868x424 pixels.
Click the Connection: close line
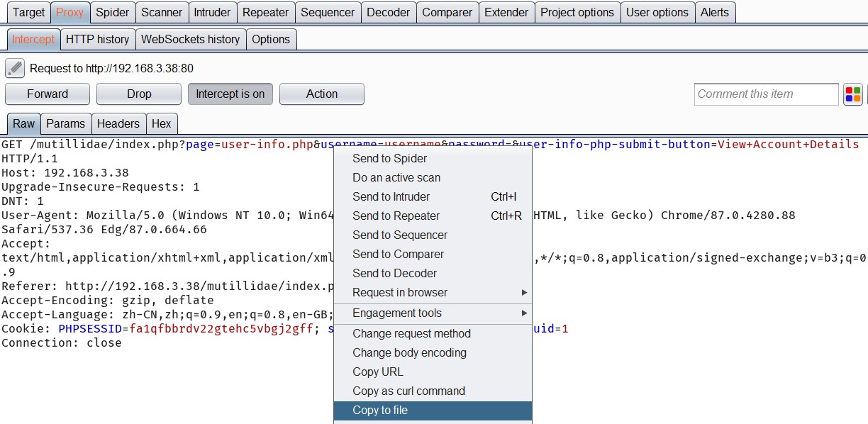62,342
